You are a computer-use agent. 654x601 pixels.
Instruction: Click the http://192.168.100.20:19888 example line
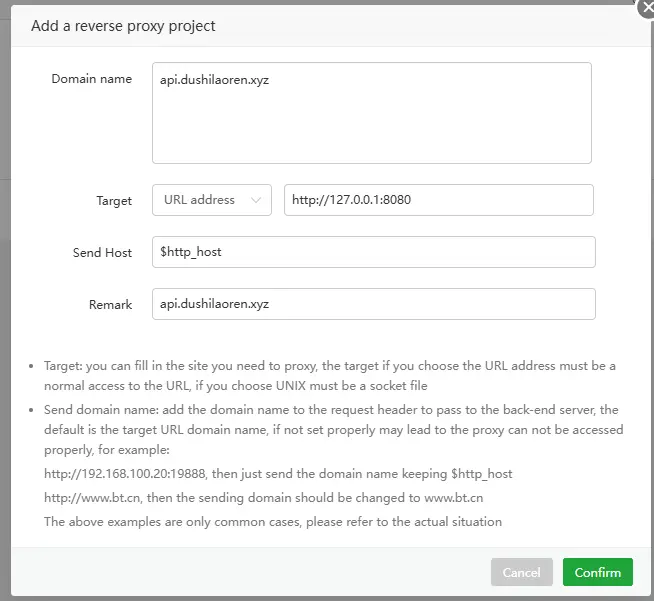(x=278, y=474)
